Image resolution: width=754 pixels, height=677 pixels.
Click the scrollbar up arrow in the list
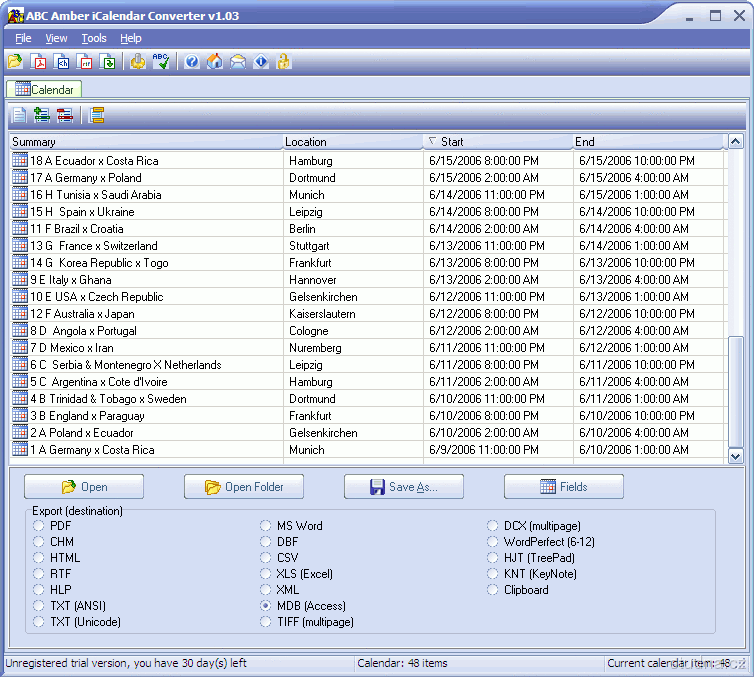coord(736,142)
